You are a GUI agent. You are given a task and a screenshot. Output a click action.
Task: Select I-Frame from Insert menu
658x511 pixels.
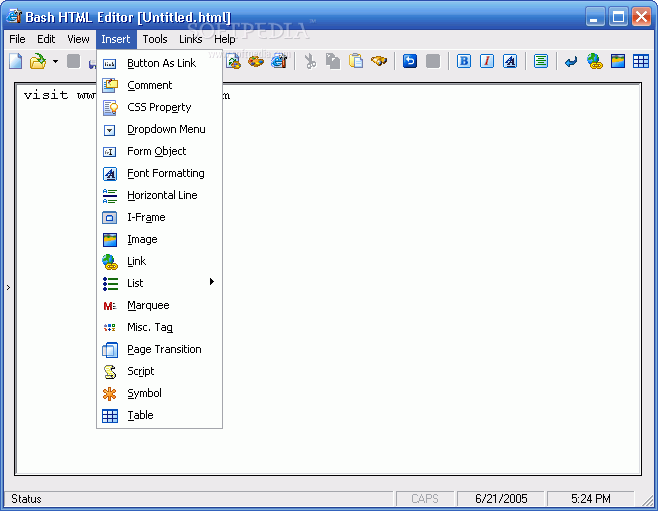[x=159, y=217]
